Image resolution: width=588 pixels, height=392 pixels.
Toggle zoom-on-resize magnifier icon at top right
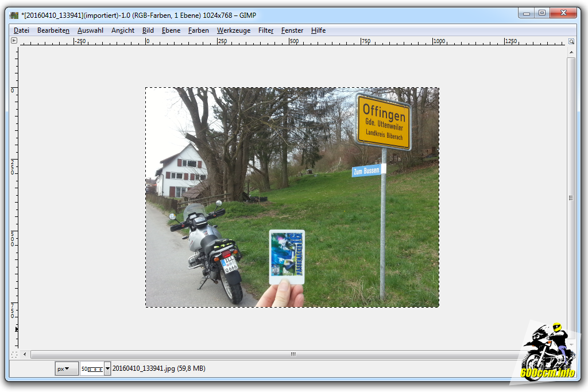(571, 41)
